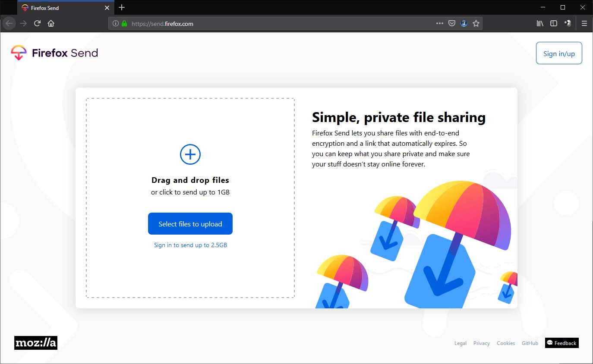Reload the current page
This screenshot has height=364, width=593.
click(37, 23)
